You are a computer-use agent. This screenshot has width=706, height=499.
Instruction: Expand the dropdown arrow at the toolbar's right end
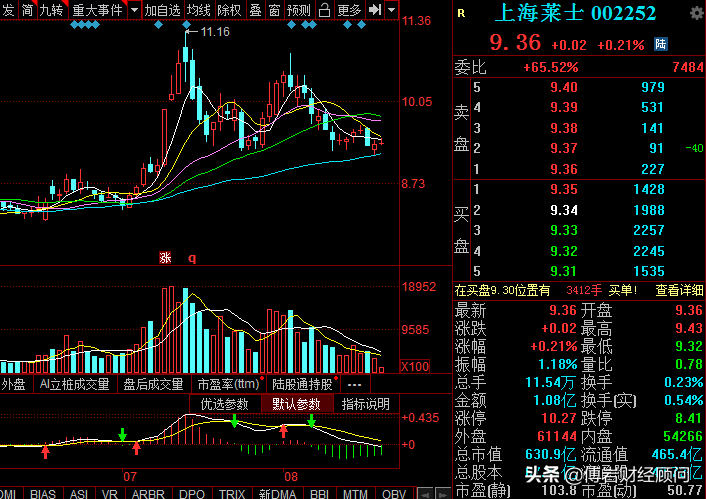(x=392, y=10)
